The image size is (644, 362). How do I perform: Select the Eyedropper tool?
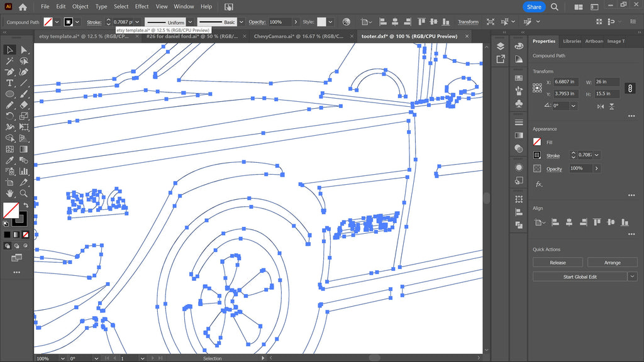[9, 160]
